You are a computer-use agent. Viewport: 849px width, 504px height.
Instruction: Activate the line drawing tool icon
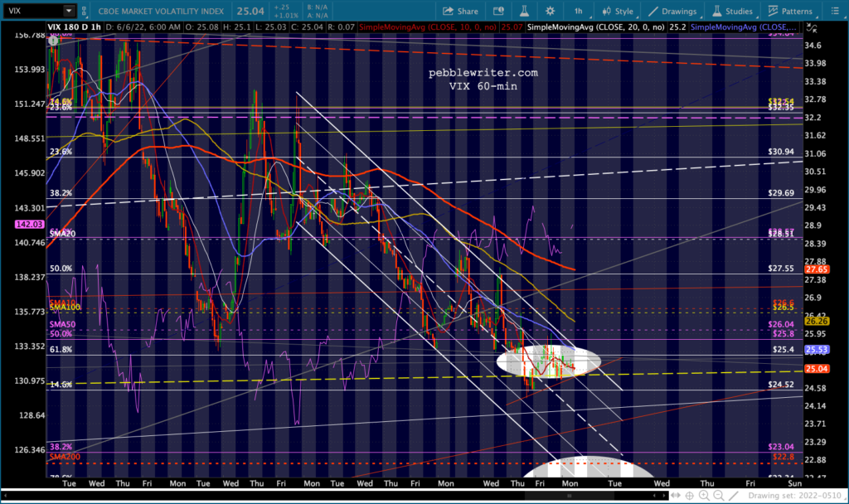click(x=733, y=496)
